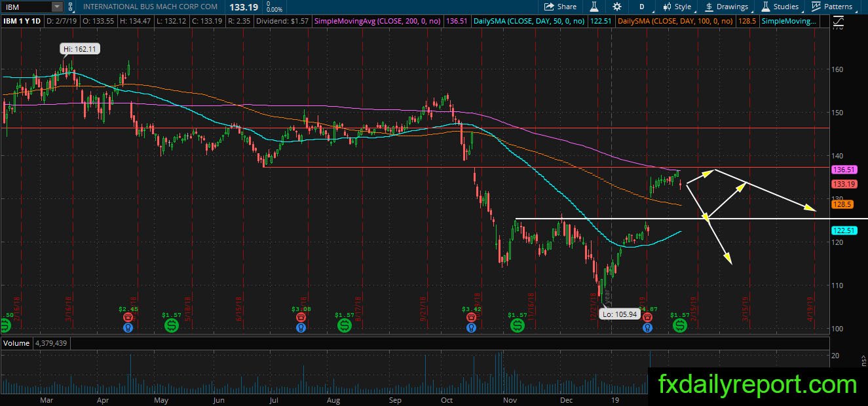Click the flask icon beside Studies
868x406 pixels.
coord(766,7)
